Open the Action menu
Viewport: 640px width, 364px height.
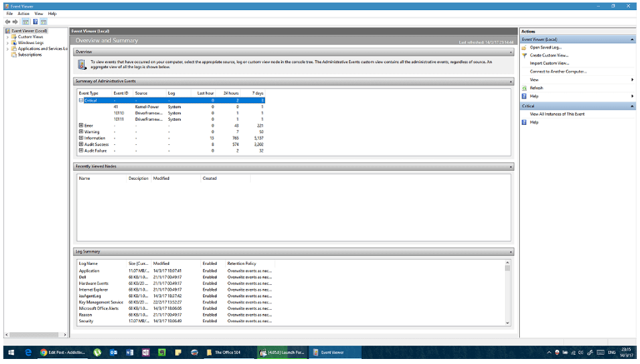[x=23, y=13]
